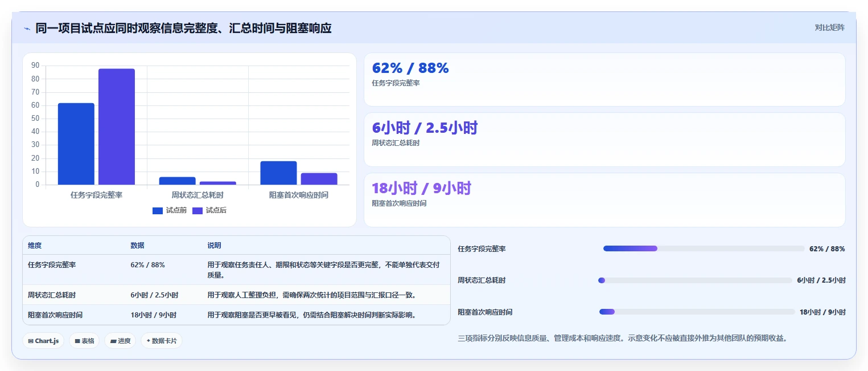Image resolution: width=868 pixels, height=371 pixels.
Task: Click the 周状态汇总耗时 cell in the table
Action: [x=52, y=295]
